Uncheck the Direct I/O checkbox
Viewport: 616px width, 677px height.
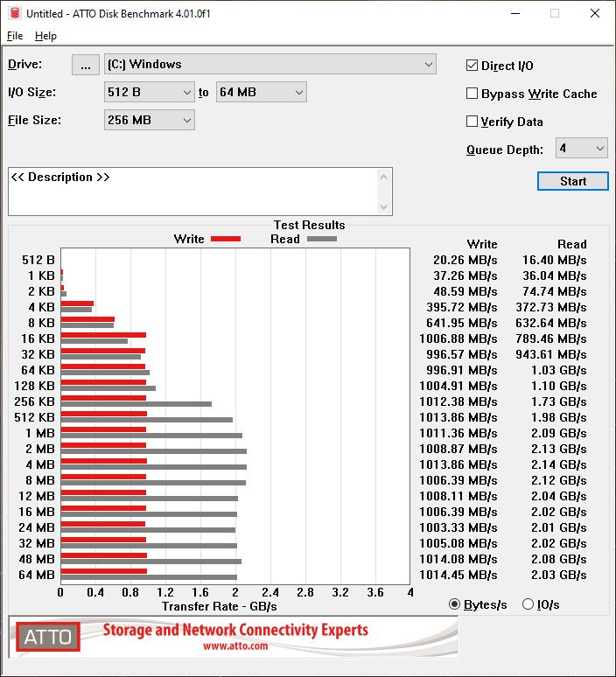click(x=472, y=66)
